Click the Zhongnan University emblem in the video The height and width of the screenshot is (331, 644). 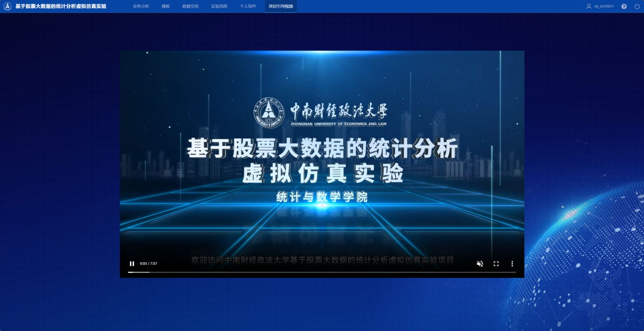(270, 113)
